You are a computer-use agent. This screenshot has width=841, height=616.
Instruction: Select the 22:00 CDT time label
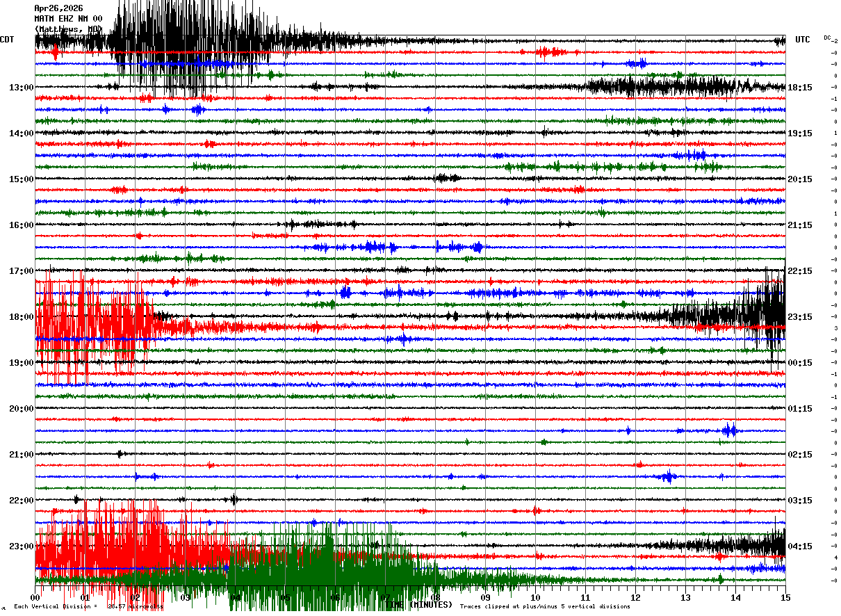(x=22, y=501)
